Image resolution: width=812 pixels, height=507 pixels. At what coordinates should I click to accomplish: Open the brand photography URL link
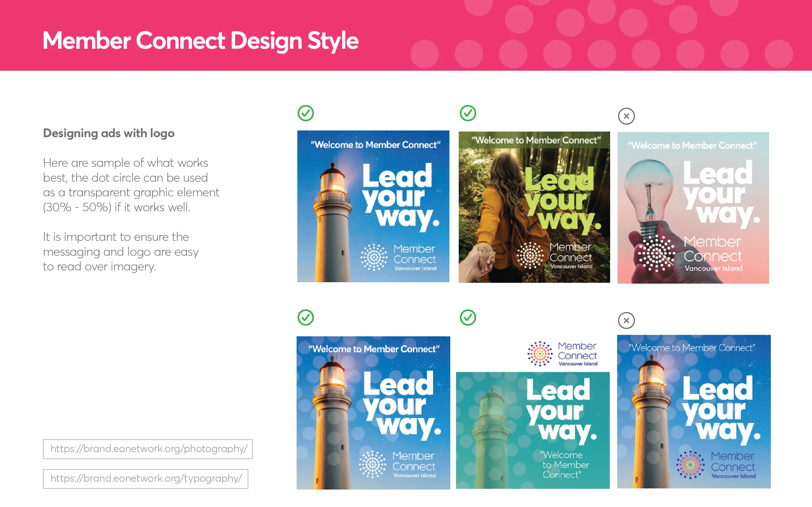pyautogui.click(x=148, y=449)
